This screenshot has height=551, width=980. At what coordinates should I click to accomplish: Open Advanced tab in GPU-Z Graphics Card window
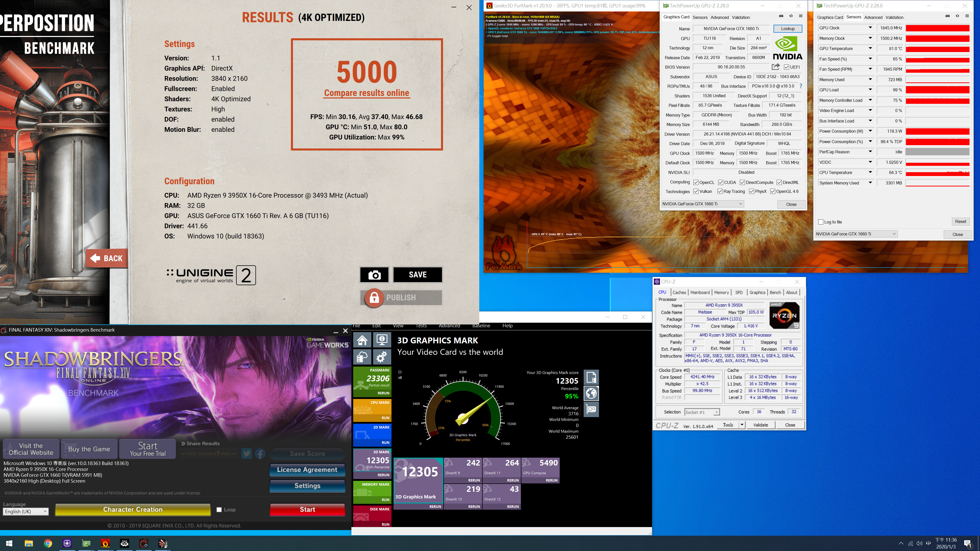pyautogui.click(x=719, y=17)
